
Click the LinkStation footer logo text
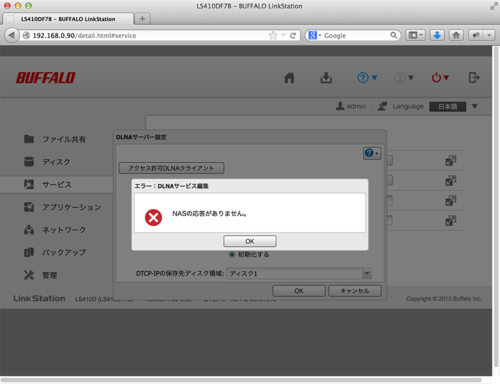39,298
